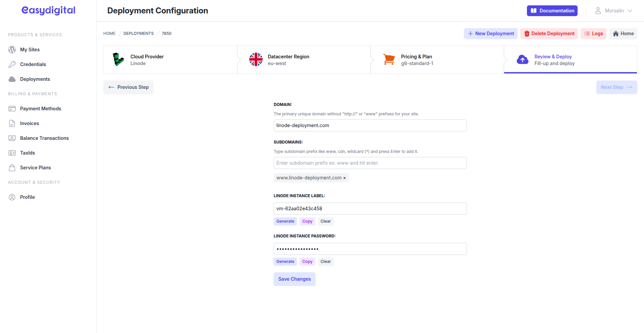Click the Logs list icon
Viewport: 644px width, 333px height.
coord(587,34)
